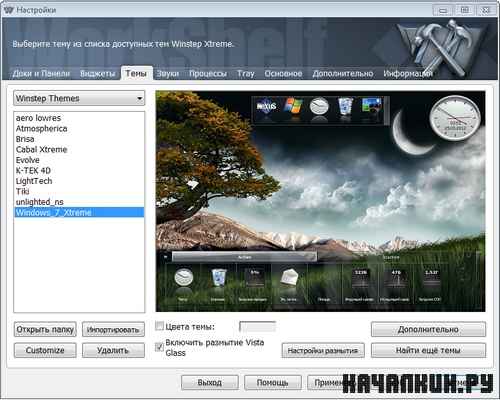Click Найти ещё темы button
500x400 pixels.
tap(428, 350)
